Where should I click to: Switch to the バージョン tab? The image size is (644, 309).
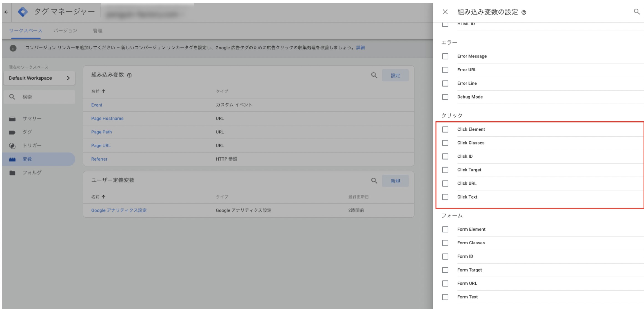coord(65,31)
